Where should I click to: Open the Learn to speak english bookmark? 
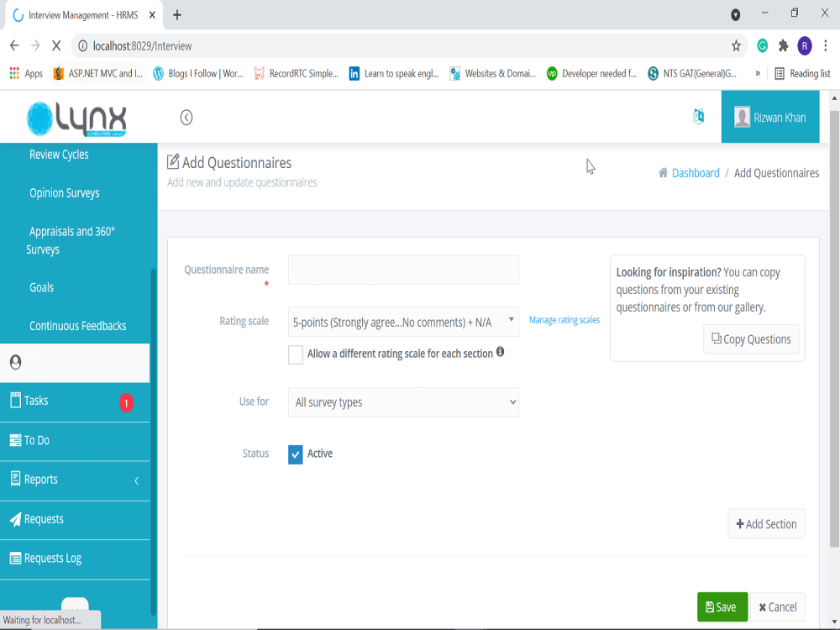pos(394,73)
